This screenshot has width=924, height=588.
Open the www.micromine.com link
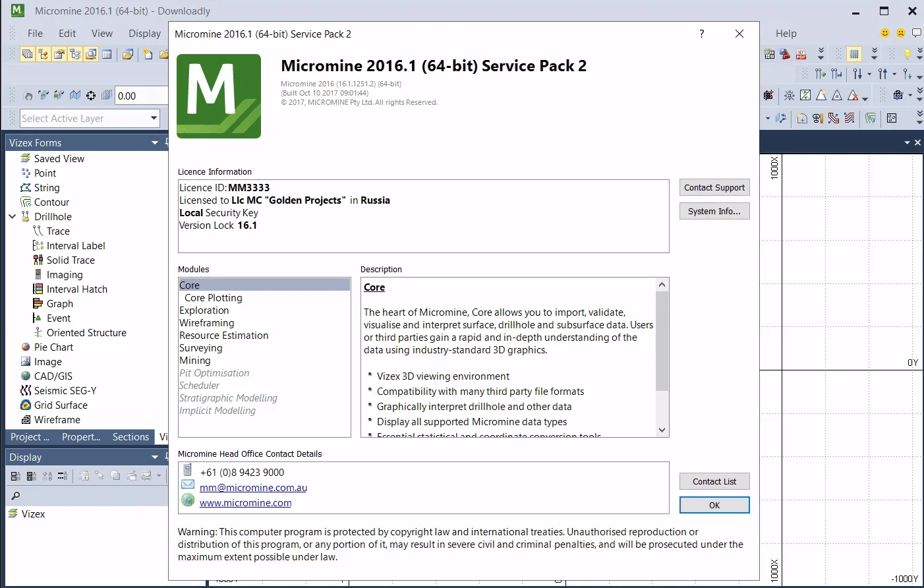[245, 502]
